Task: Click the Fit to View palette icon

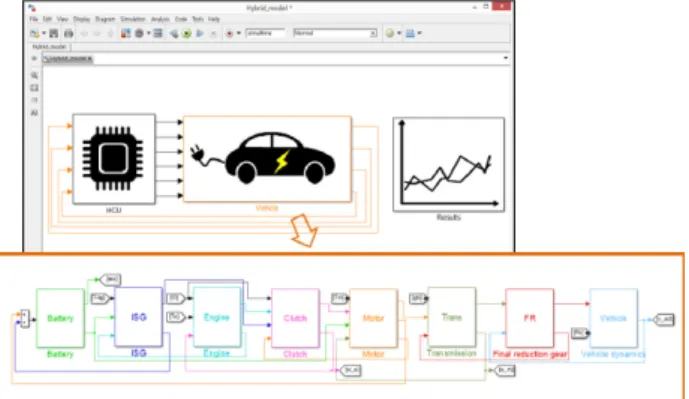Action: click(x=34, y=88)
